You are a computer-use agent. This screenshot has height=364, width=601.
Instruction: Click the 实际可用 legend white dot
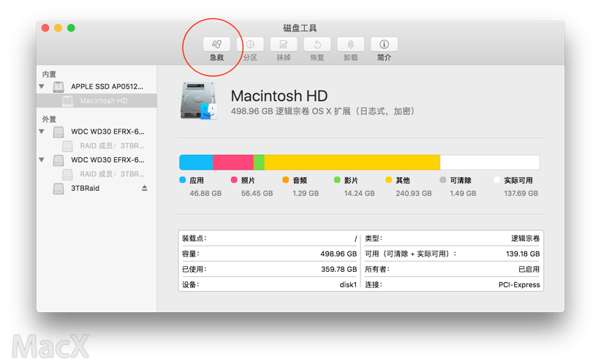(496, 180)
